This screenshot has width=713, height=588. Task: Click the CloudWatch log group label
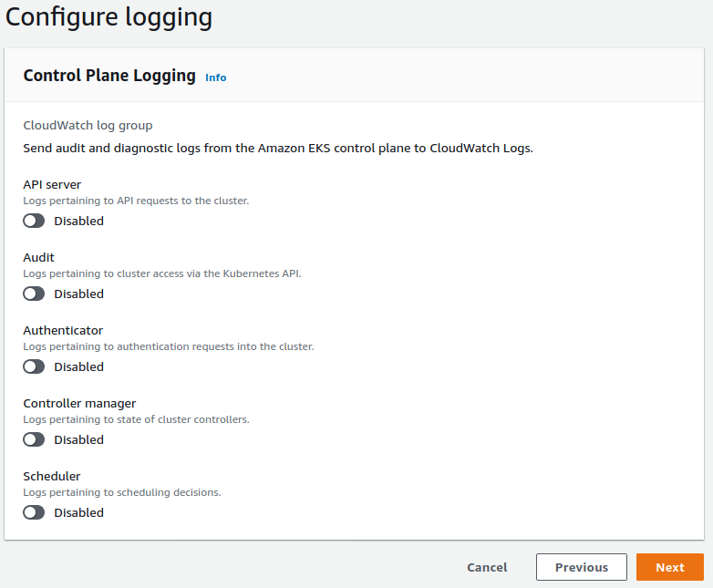[88, 125]
